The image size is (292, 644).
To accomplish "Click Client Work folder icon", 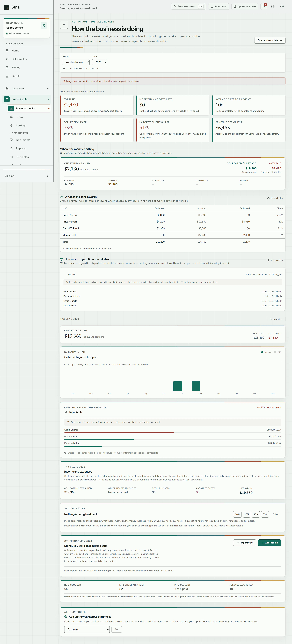I will pyautogui.click(x=7, y=88).
